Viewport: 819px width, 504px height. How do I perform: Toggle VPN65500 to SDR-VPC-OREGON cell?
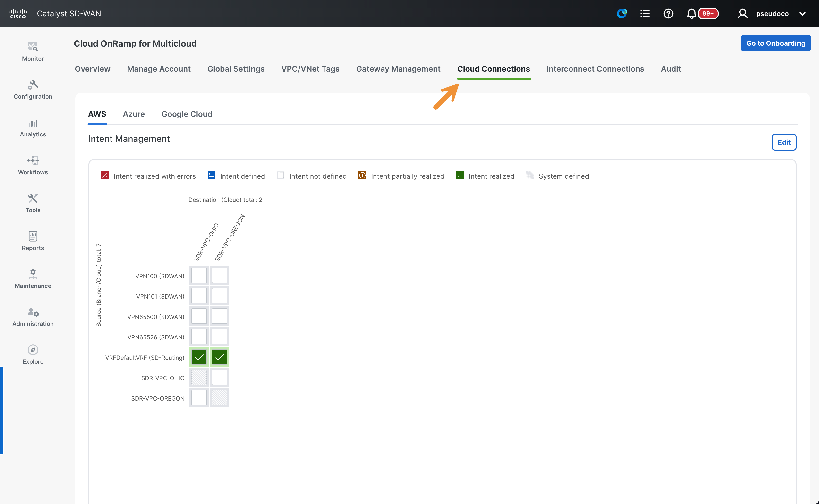coord(219,316)
